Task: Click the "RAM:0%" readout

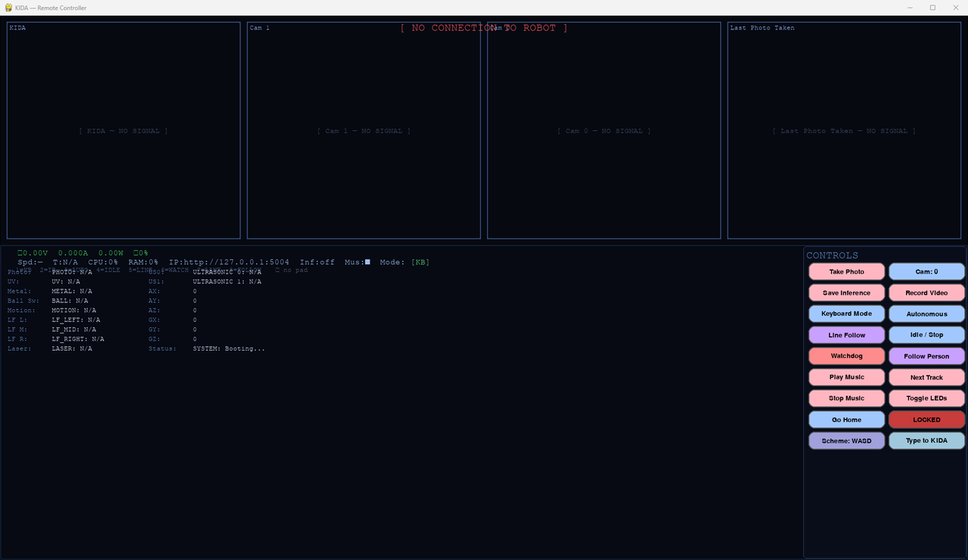Action: [x=144, y=262]
